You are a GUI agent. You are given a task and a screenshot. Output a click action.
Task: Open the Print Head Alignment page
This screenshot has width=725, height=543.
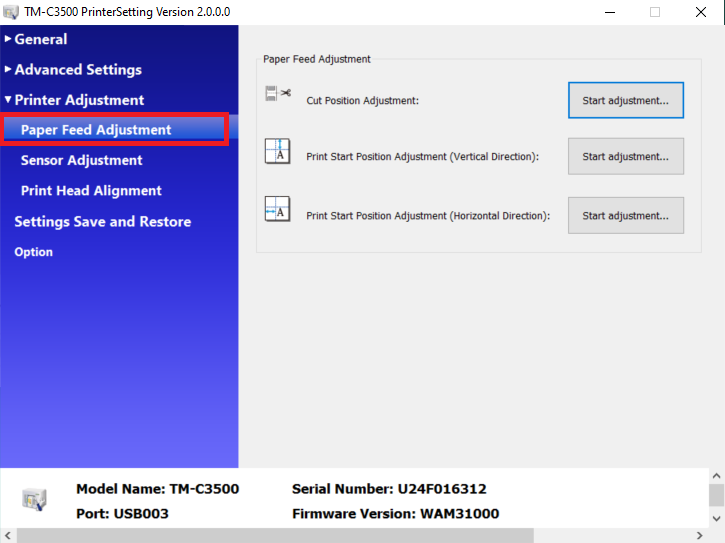(91, 191)
